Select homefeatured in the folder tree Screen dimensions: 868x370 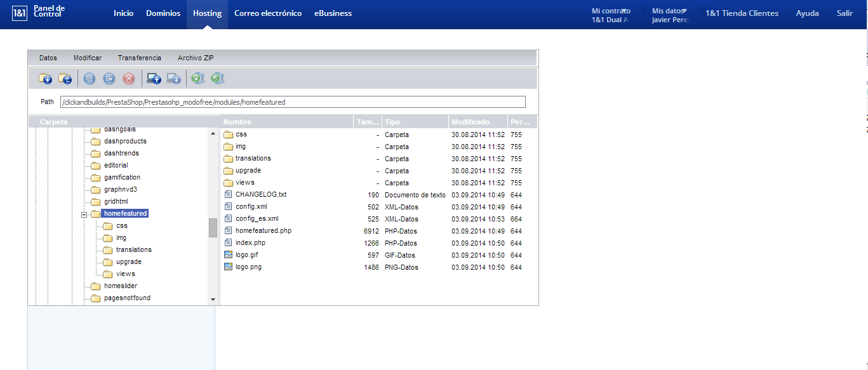126,214
